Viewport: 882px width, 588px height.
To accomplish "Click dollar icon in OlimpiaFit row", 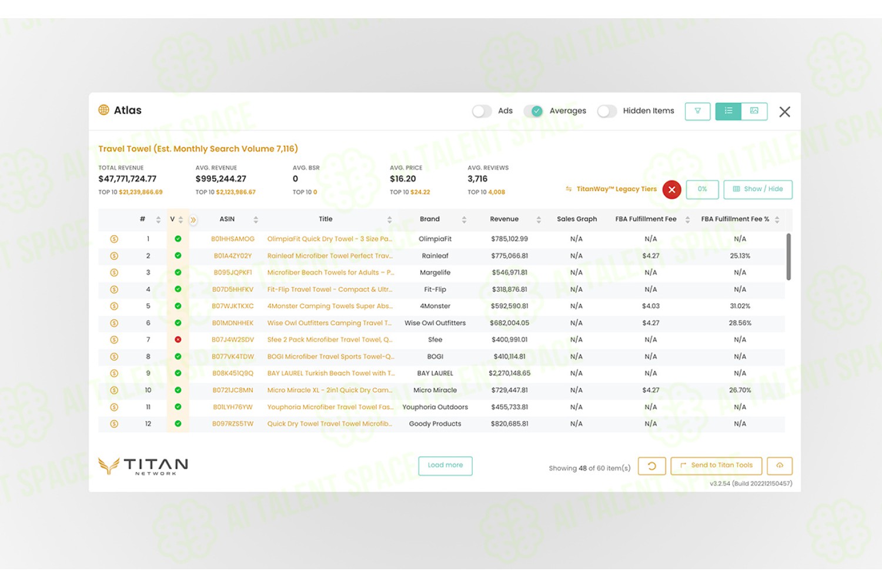I will [114, 239].
